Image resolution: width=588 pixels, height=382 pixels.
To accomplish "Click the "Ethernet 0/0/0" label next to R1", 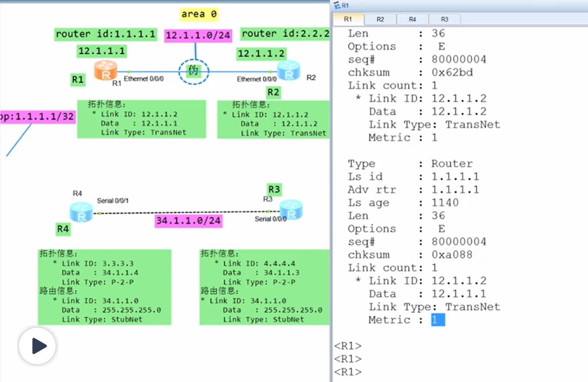I will point(144,79).
